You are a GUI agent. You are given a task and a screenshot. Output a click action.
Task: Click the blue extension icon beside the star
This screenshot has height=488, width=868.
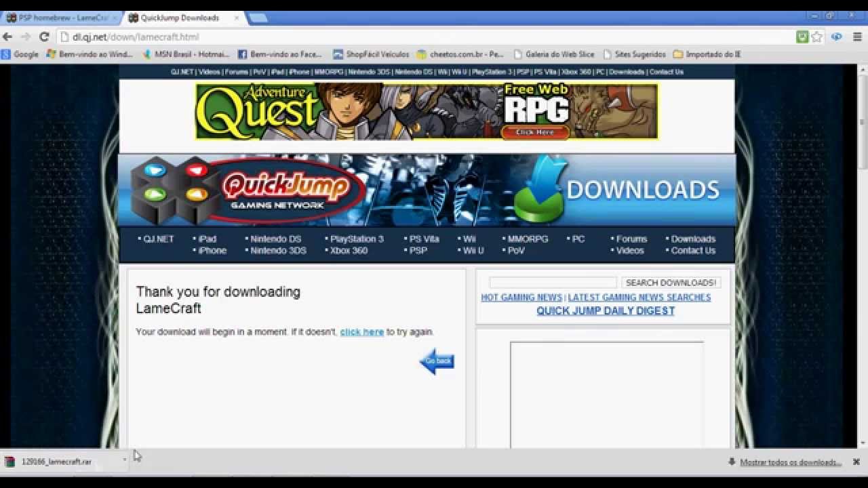point(837,37)
